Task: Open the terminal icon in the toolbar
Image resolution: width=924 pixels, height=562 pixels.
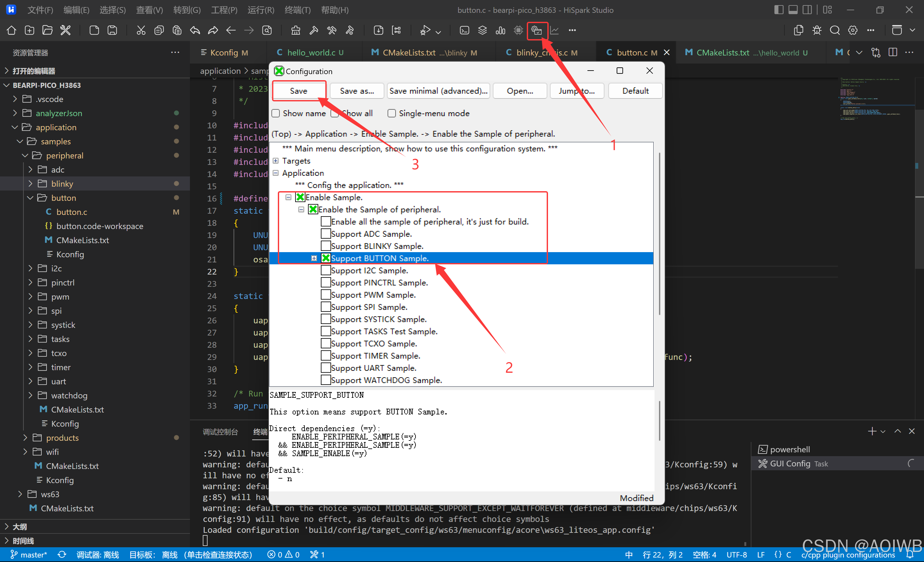Action: pos(464,30)
